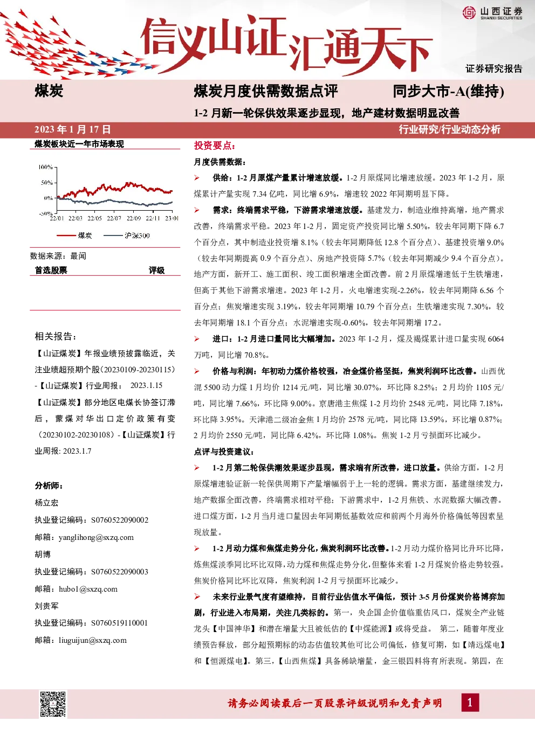The width and height of the screenshot is (535, 756).
Task: Click the email liuguijun@sxzq.com
Action: point(93,640)
